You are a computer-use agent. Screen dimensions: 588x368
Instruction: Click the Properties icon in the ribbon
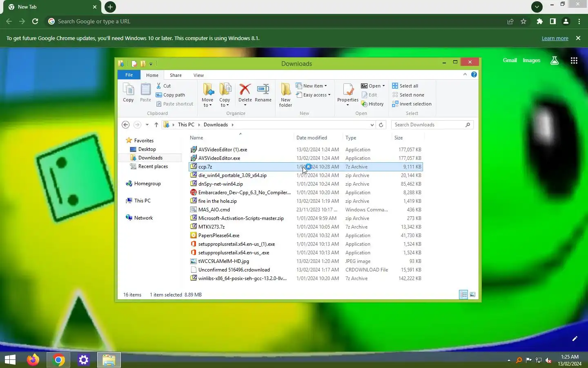(348, 95)
